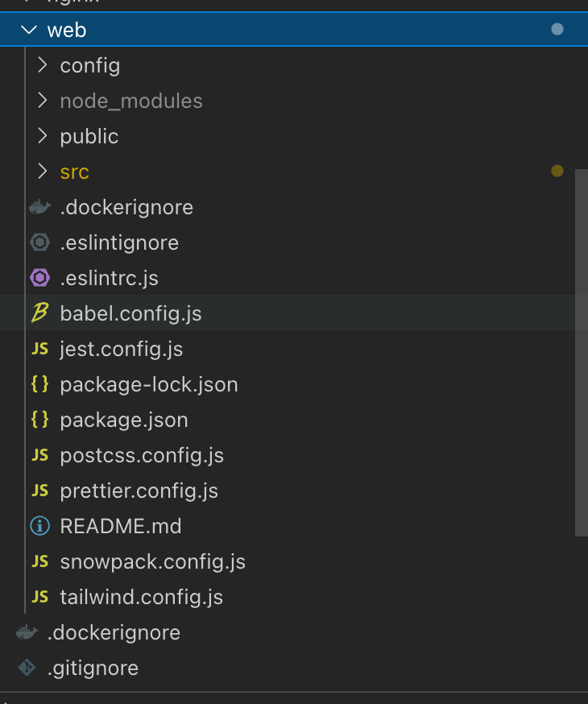Expand the config folder chevron
This screenshot has height=704, width=588.
(42, 65)
